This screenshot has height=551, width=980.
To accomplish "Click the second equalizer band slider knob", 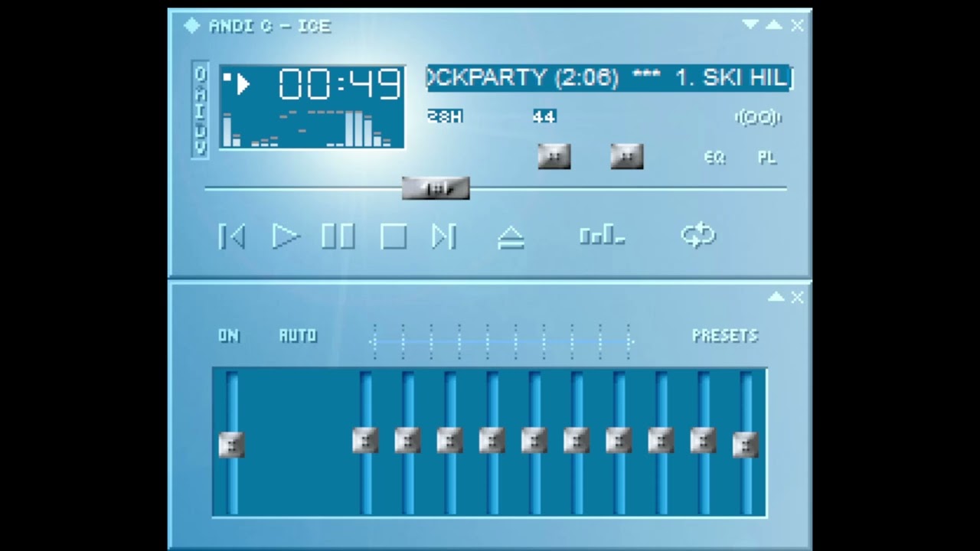I will [407, 440].
